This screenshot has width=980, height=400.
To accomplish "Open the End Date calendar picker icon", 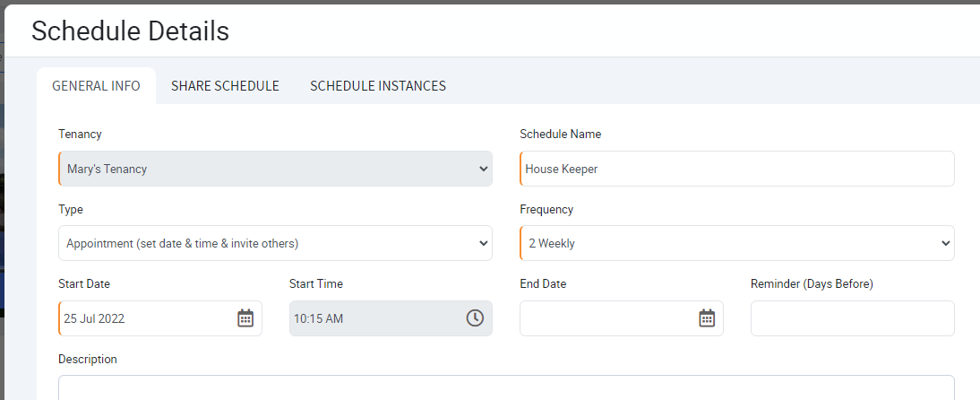I will click(x=706, y=318).
